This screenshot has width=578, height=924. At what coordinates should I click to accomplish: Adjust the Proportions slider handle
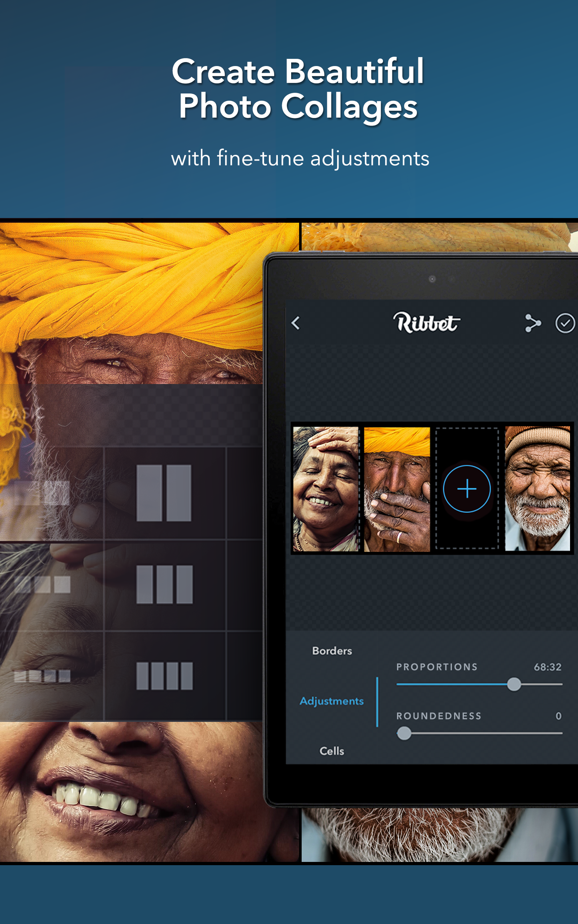click(514, 684)
